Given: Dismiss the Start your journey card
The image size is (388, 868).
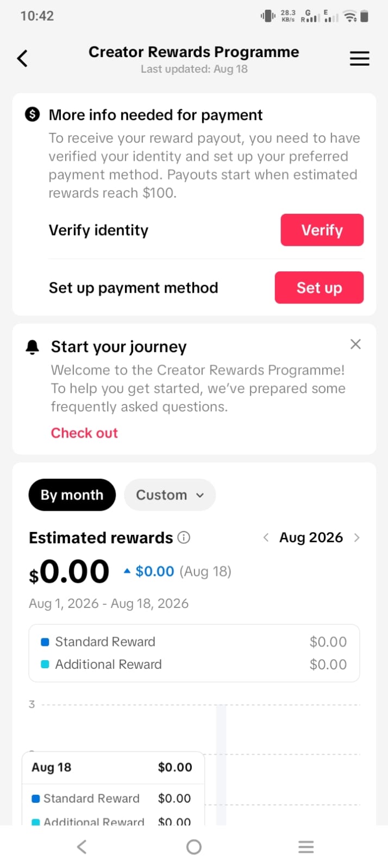Looking at the screenshot, I should [355, 344].
